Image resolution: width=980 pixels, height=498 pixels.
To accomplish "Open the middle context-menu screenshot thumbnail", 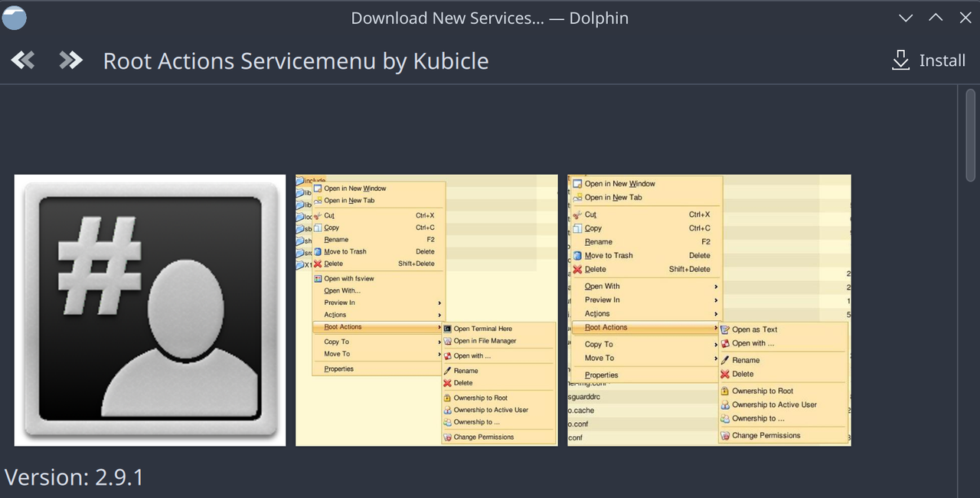I will (426, 310).
